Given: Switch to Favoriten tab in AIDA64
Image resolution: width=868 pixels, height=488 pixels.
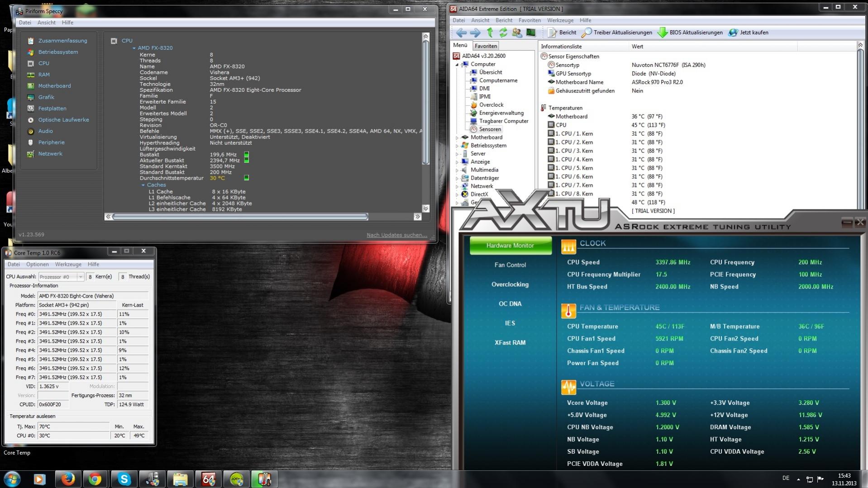Looking at the screenshot, I should 486,46.
